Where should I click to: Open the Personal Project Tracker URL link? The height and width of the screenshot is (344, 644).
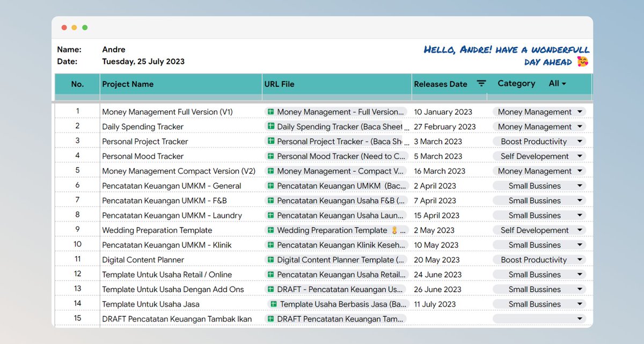[x=333, y=141]
